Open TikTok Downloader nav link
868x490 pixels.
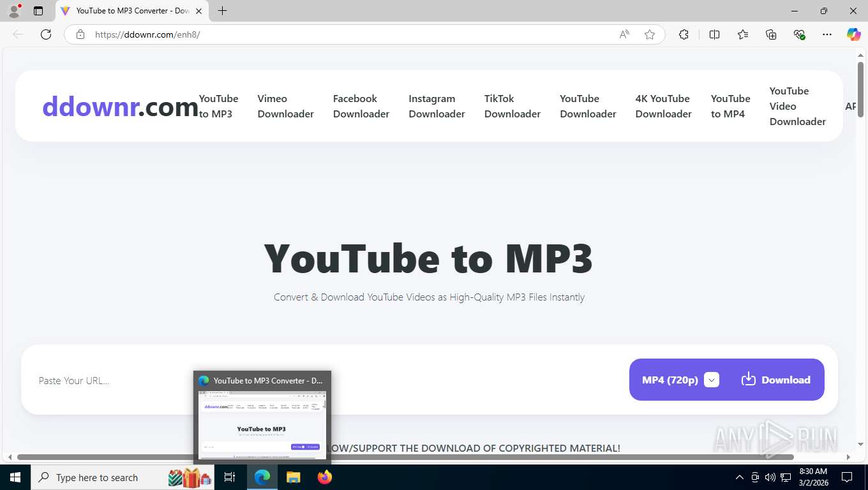tap(512, 106)
